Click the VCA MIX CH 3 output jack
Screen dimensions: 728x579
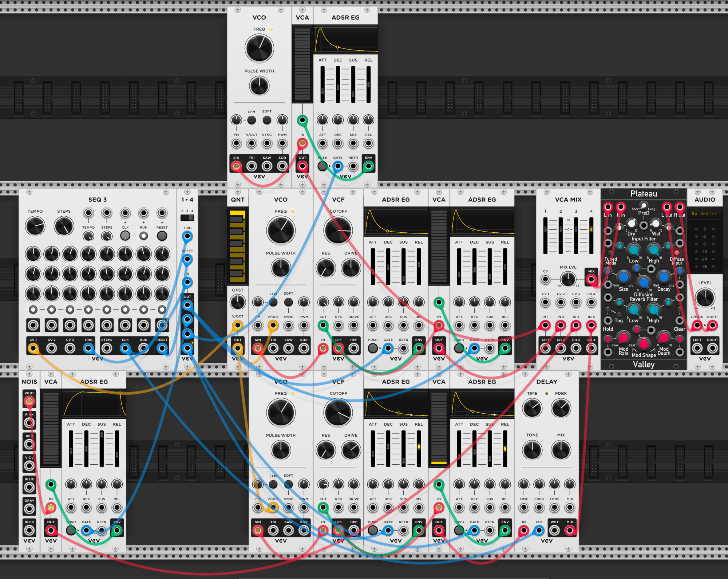pyautogui.click(x=576, y=348)
